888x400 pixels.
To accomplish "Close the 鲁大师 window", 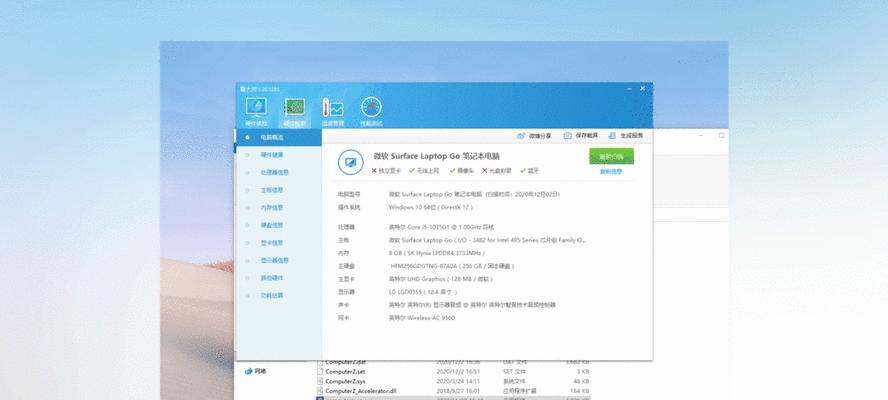I will point(643,89).
